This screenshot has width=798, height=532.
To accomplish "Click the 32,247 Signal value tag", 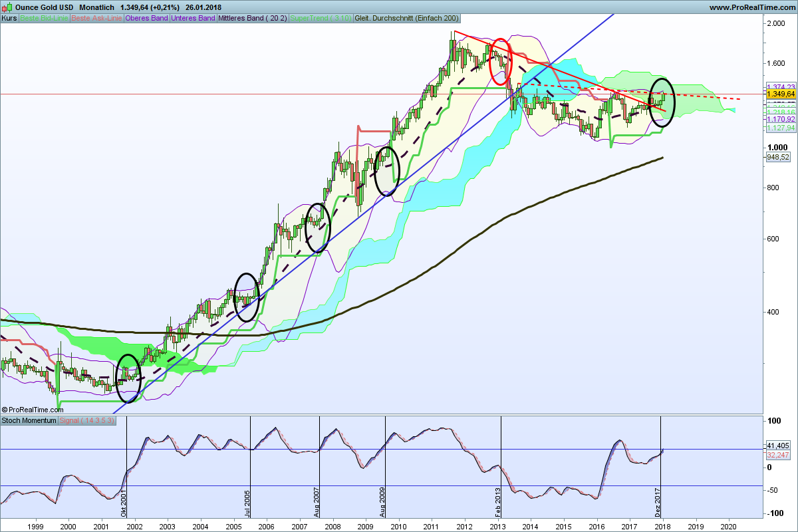I will click(x=779, y=455).
